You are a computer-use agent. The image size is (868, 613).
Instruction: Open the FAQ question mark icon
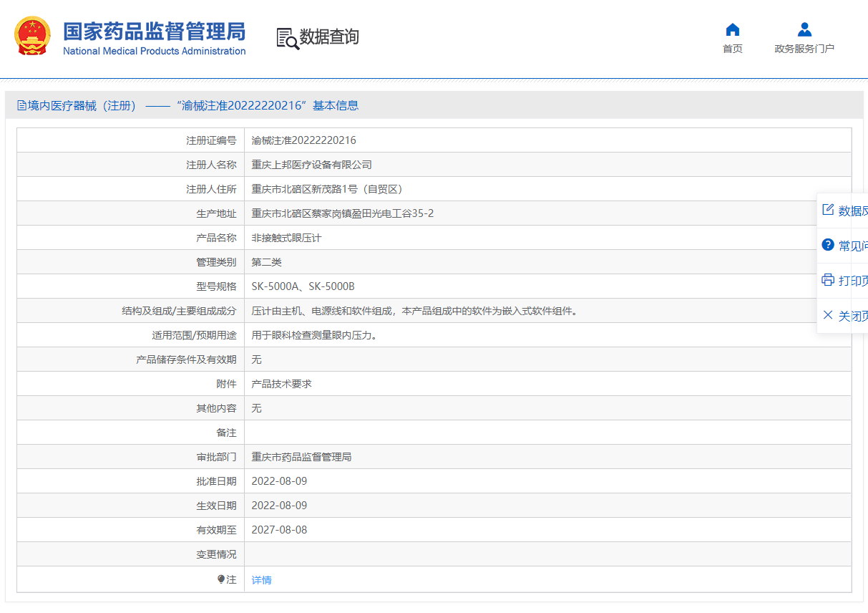tap(828, 245)
